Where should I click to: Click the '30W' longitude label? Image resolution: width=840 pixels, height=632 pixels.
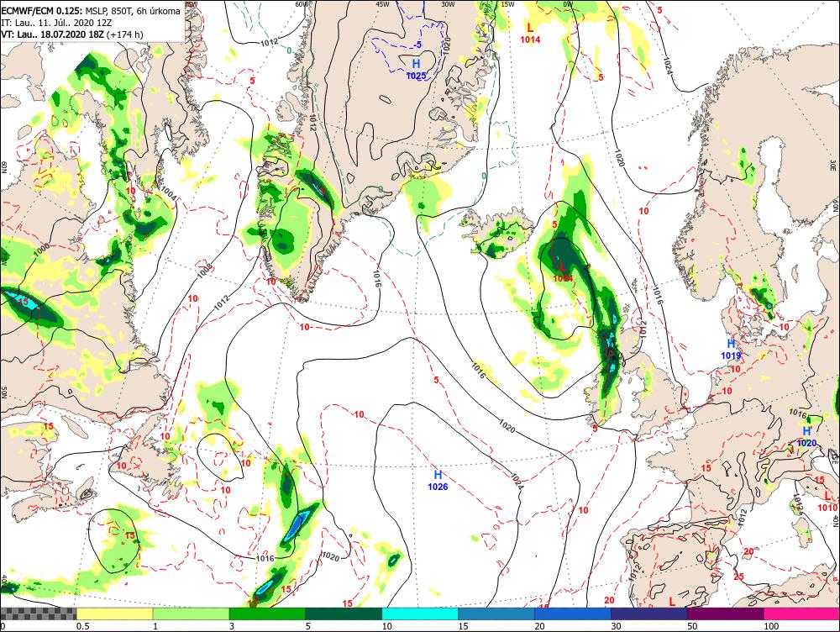448,3
